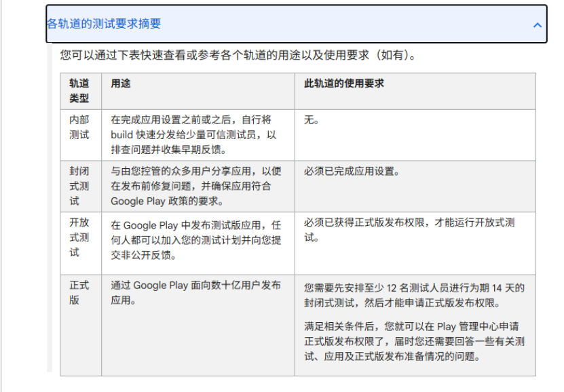Click the 内部测试 track type cell
The image size is (564, 392).
click(79, 127)
